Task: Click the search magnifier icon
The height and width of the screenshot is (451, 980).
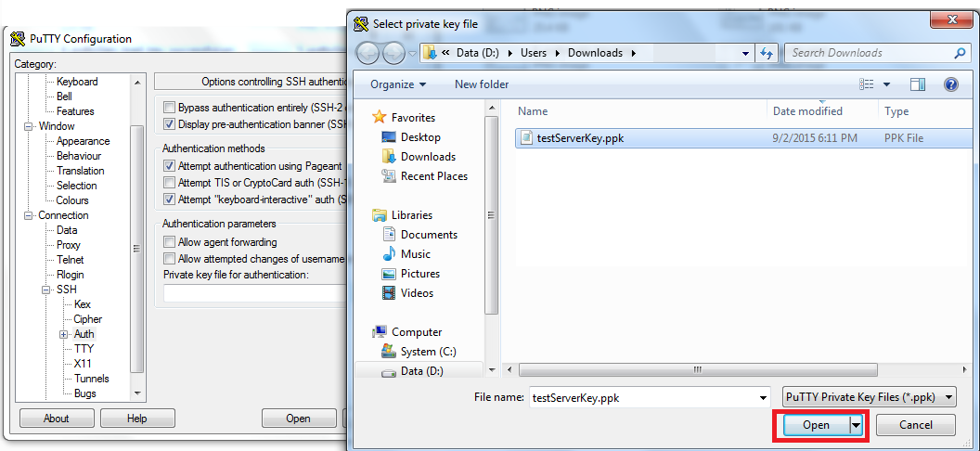Action: (960, 53)
